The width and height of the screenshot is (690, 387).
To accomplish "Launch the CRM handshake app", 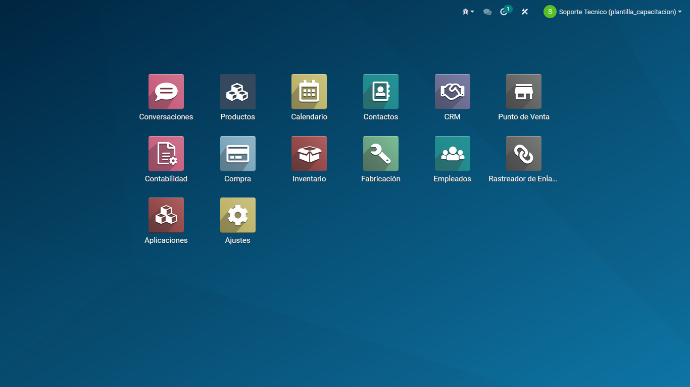I will (452, 92).
